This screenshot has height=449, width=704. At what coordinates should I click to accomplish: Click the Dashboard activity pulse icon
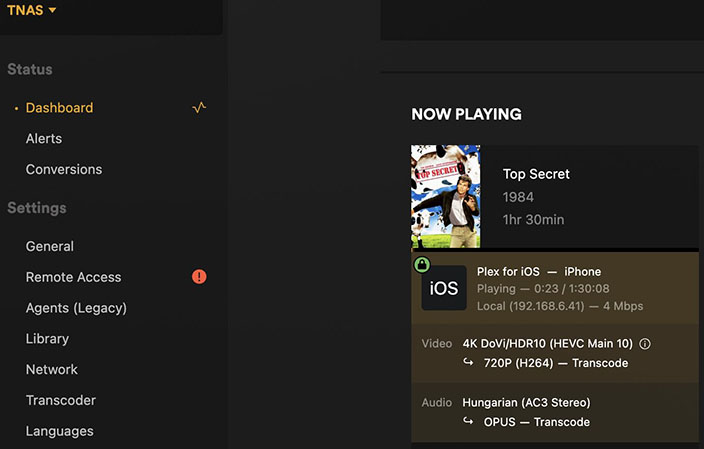coord(199,107)
